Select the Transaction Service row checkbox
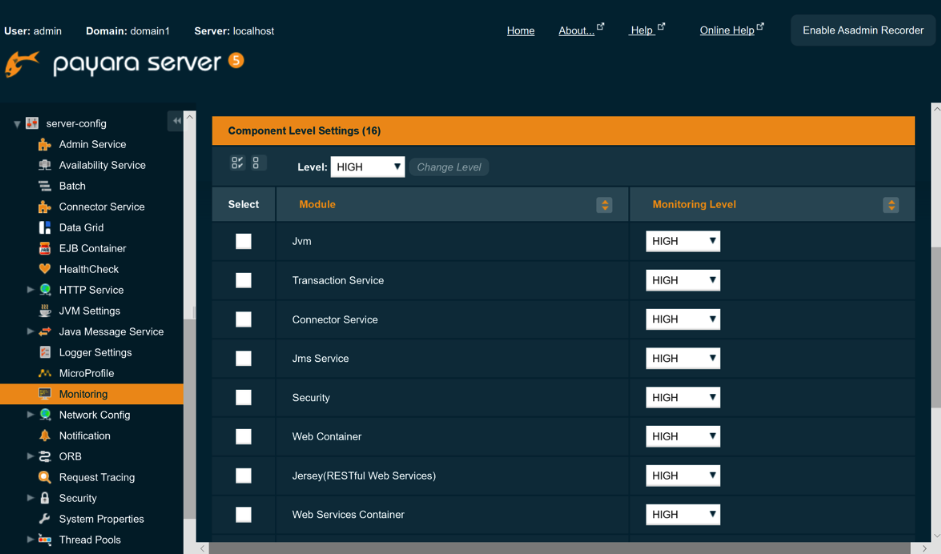 tap(243, 280)
